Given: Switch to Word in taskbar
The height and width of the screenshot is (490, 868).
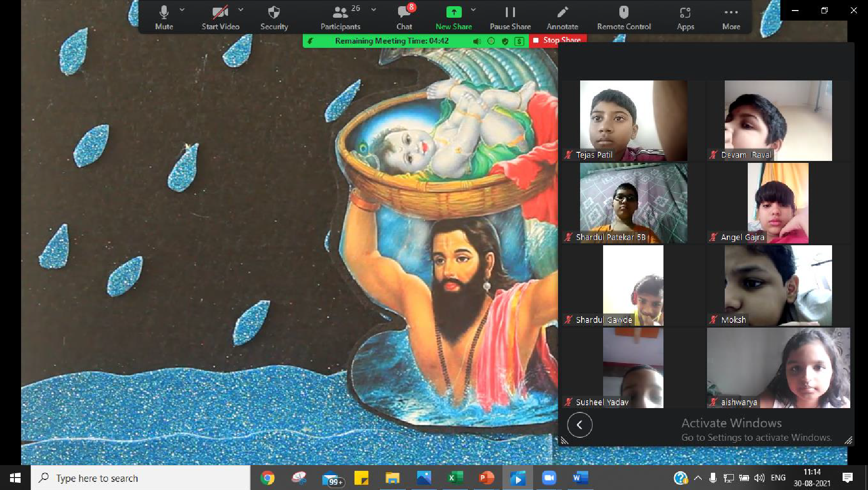Looking at the screenshot, I should [x=580, y=478].
